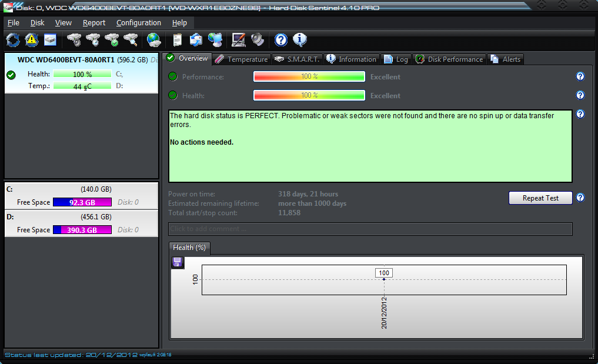The image size is (598, 364).
Task: Select the D: partition (456.1 GB) header
Action: 81,217
